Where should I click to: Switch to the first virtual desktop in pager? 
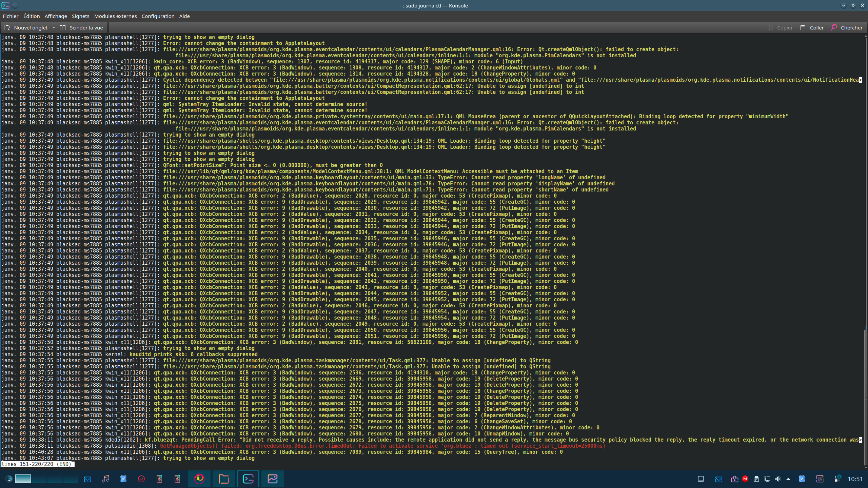pos(23,479)
